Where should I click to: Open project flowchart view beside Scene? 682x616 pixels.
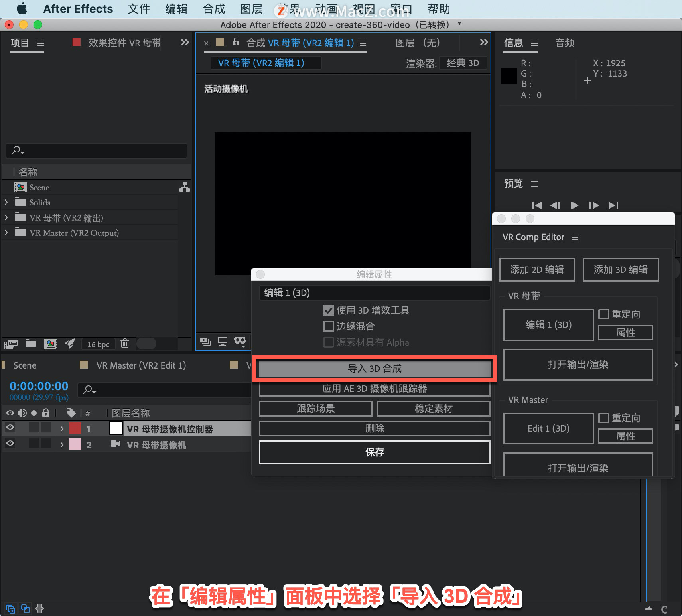185,187
